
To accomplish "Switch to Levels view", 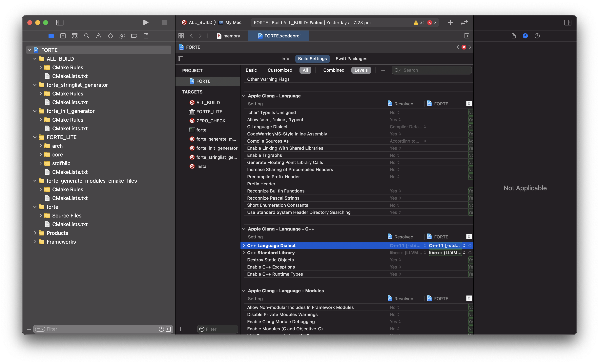I will click(x=361, y=70).
